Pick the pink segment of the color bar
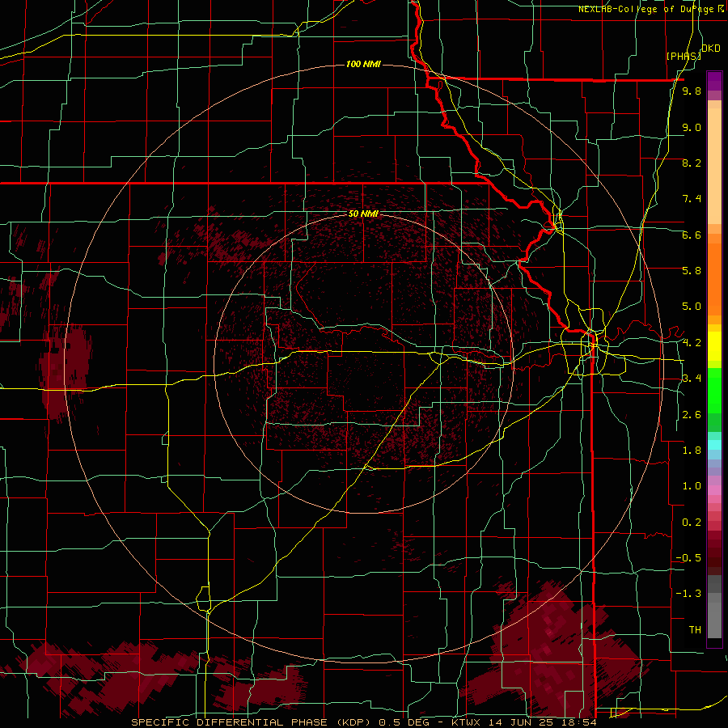Viewport: 728px width, 728px height. (x=714, y=490)
